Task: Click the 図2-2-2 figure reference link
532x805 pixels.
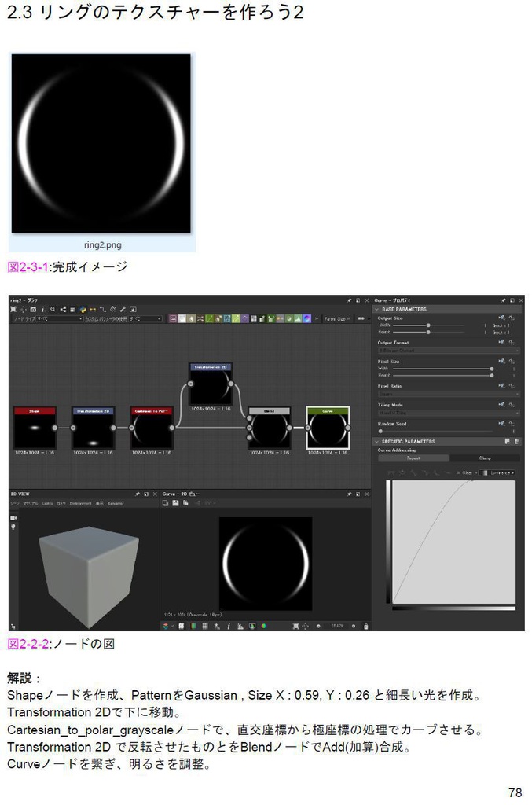Action: pyautogui.click(x=28, y=644)
